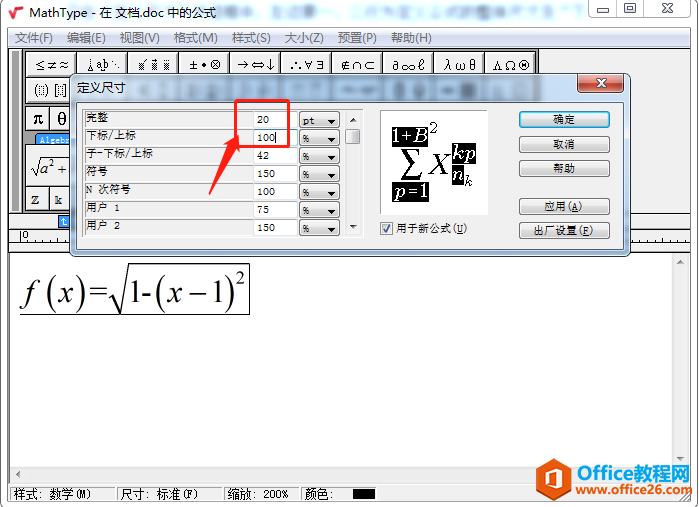Click the size list scrollbar thumb
699x507 pixels.
tap(353, 136)
